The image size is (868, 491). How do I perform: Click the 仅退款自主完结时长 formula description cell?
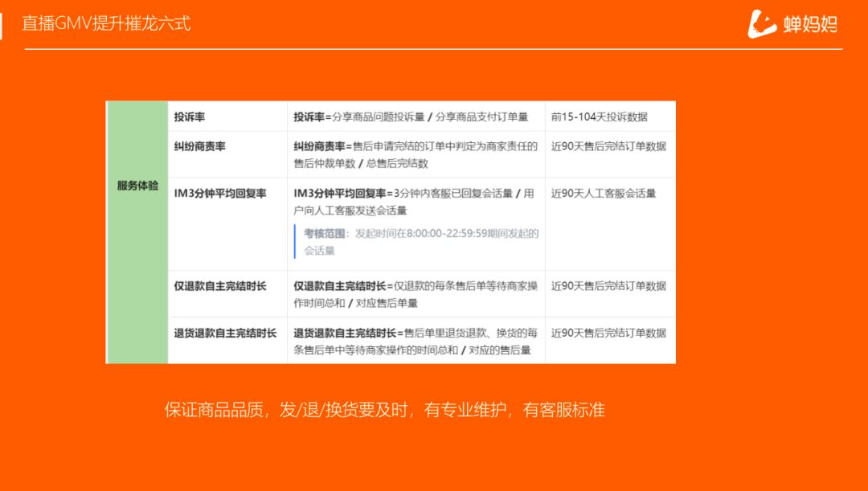pyautogui.click(x=416, y=293)
